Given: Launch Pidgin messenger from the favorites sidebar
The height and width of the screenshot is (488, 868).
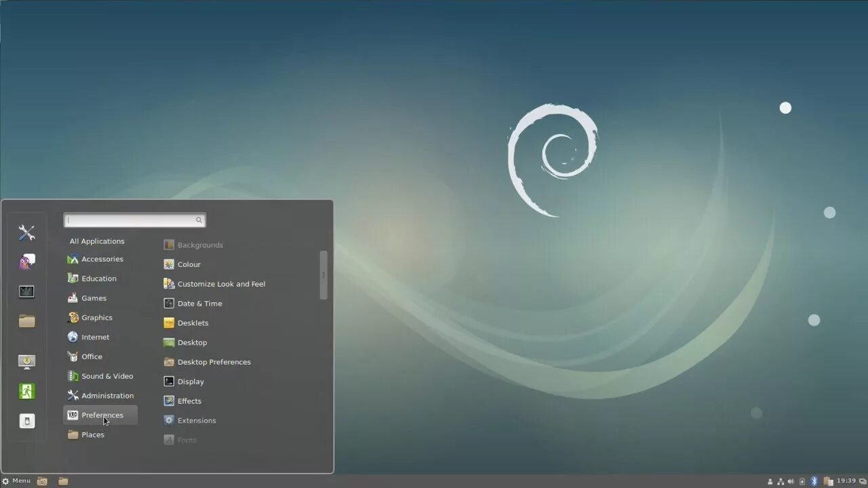Looking at the screenshot, I should [x=26, y=262].
